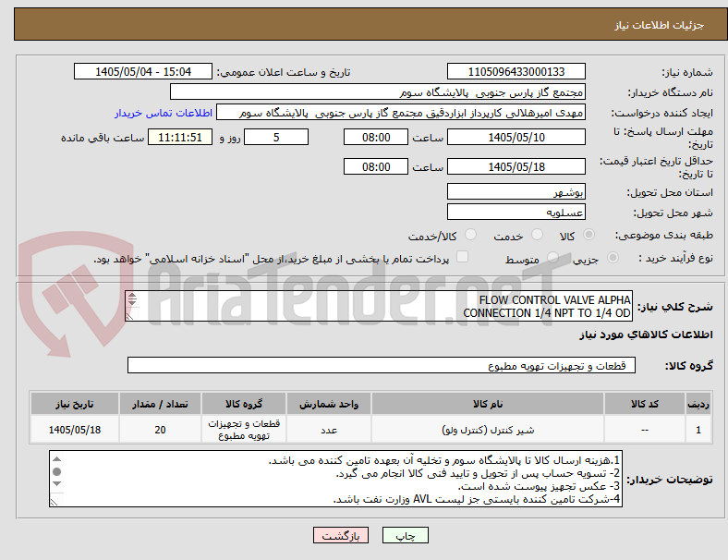
Task: Click the announcement date and time field
Action: point(143,72)
